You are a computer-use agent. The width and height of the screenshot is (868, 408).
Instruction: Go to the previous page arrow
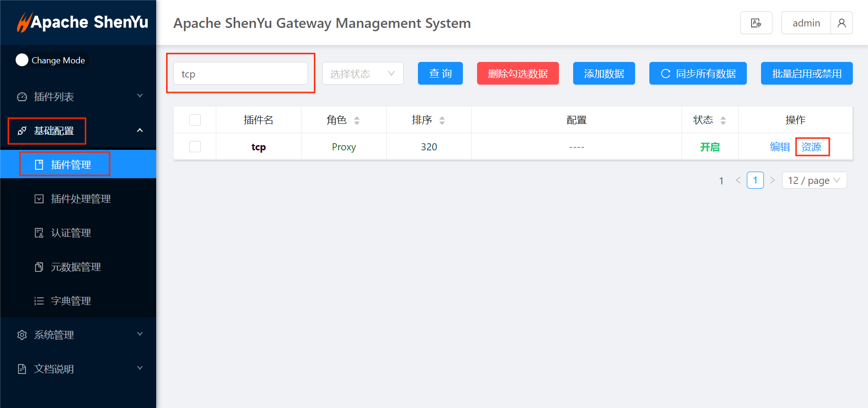coord(738,180)
